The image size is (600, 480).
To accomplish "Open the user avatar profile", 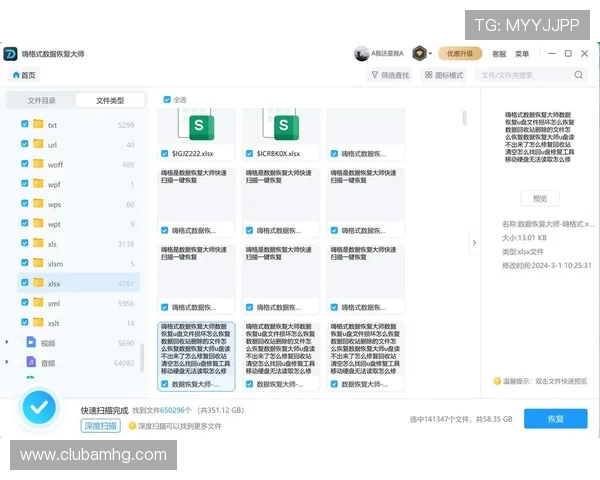I will tap(361, 54).
